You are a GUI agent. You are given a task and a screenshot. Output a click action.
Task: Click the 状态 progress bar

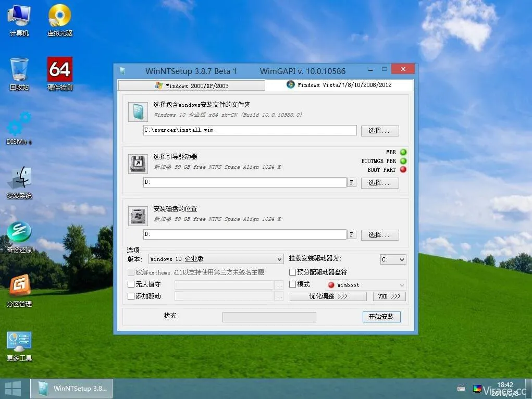[269, 317]
